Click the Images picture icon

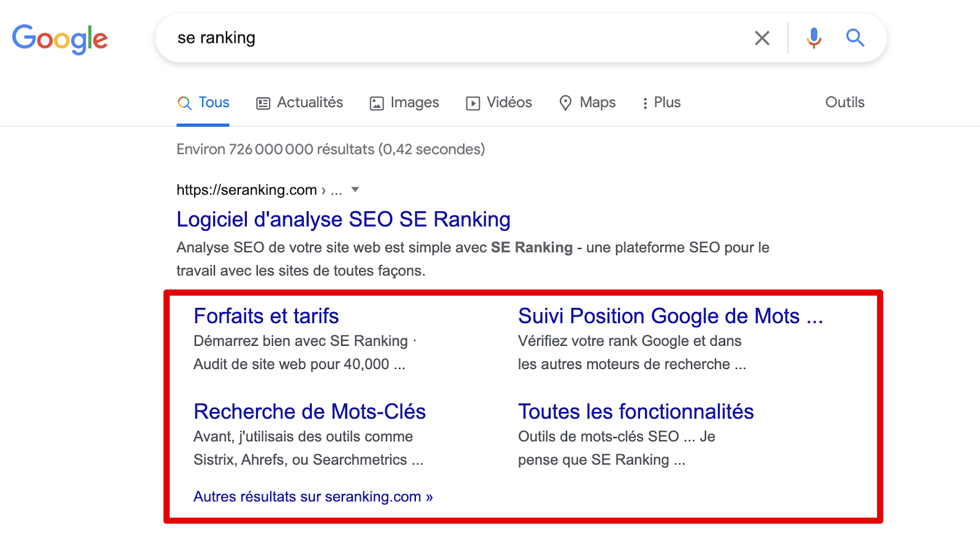coord(377,103)
